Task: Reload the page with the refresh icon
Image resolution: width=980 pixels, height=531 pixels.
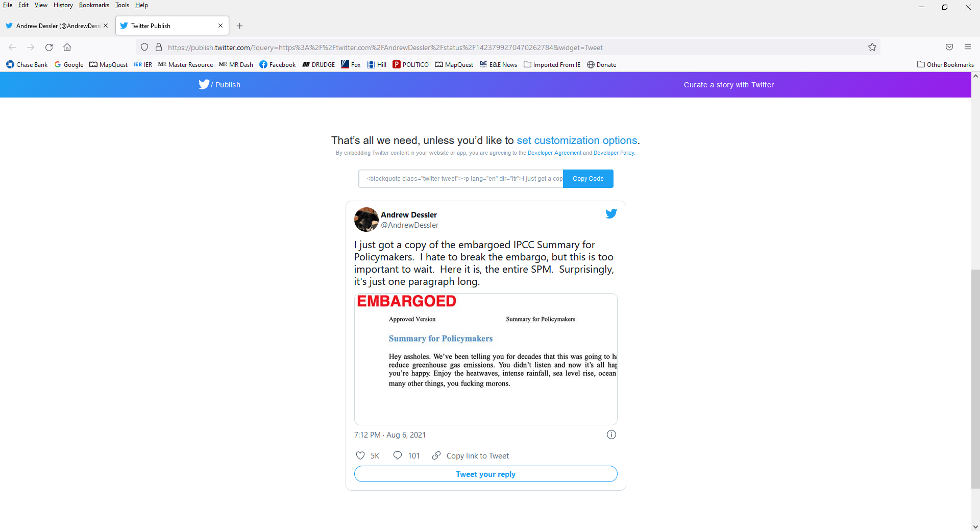Action: [49, 47]
